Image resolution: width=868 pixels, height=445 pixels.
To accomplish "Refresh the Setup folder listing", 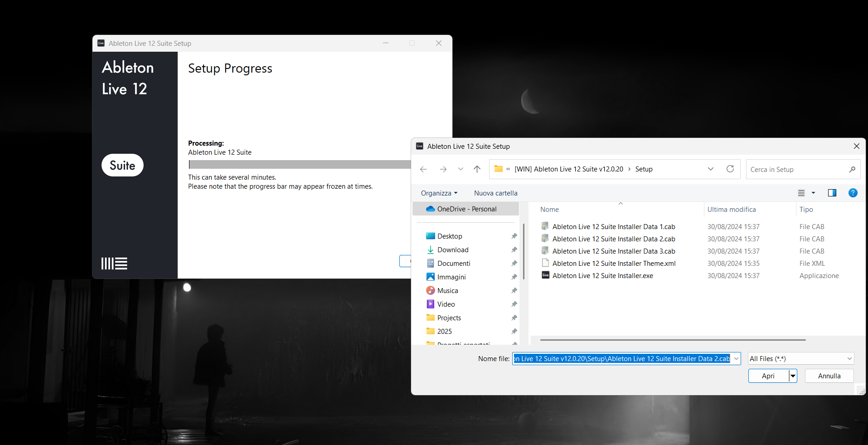I will pos(730,169).
